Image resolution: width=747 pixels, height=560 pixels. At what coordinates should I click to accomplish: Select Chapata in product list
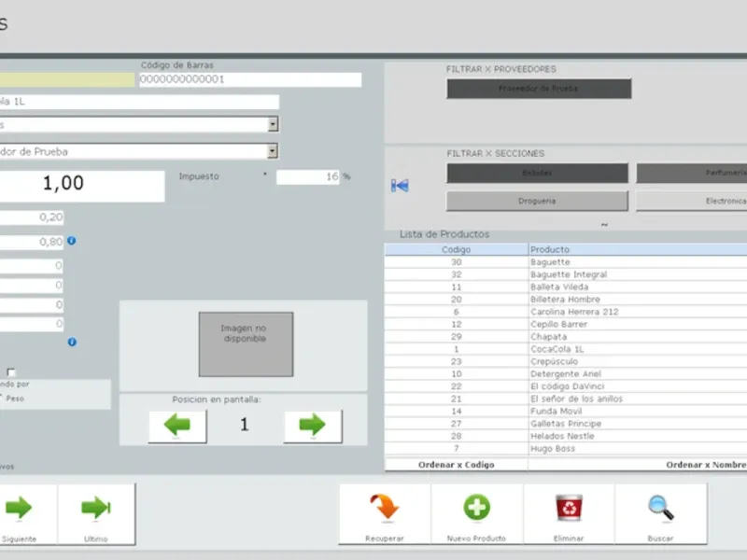pyautogui.click(x=566, y=336)
